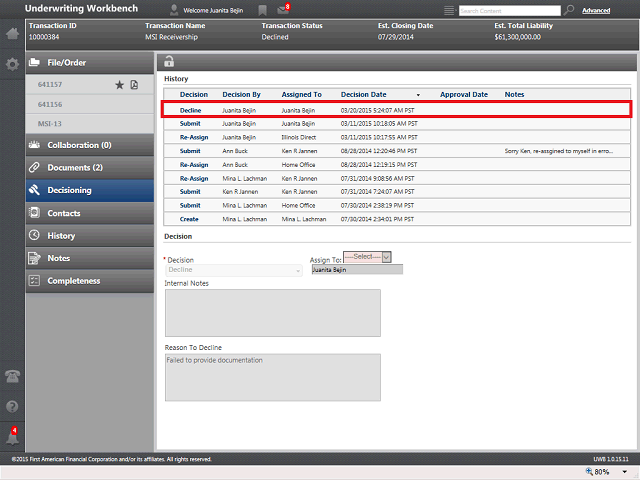Click the telephone icon in left rail
The width and height of the screenshot is (640, 480).
(12, 376)
